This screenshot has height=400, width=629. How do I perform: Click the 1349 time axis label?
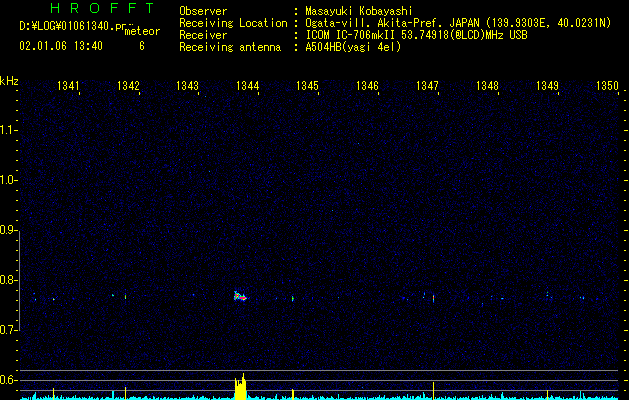click(547, 86)
